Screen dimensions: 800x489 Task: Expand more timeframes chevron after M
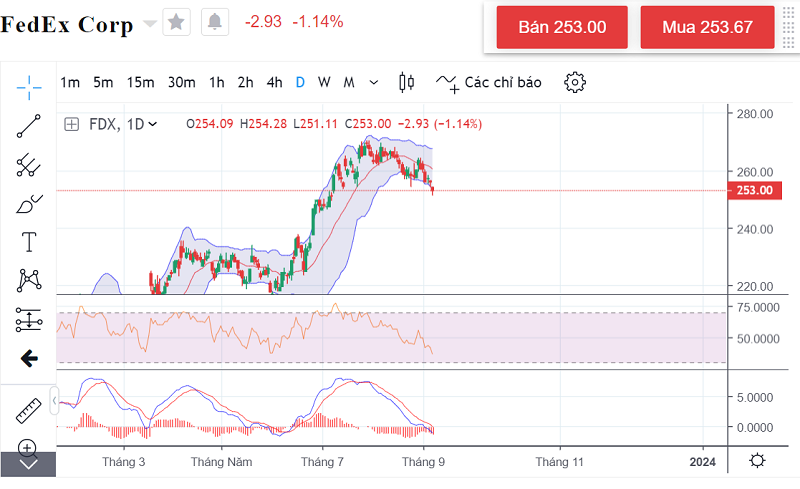pos(374,82)
